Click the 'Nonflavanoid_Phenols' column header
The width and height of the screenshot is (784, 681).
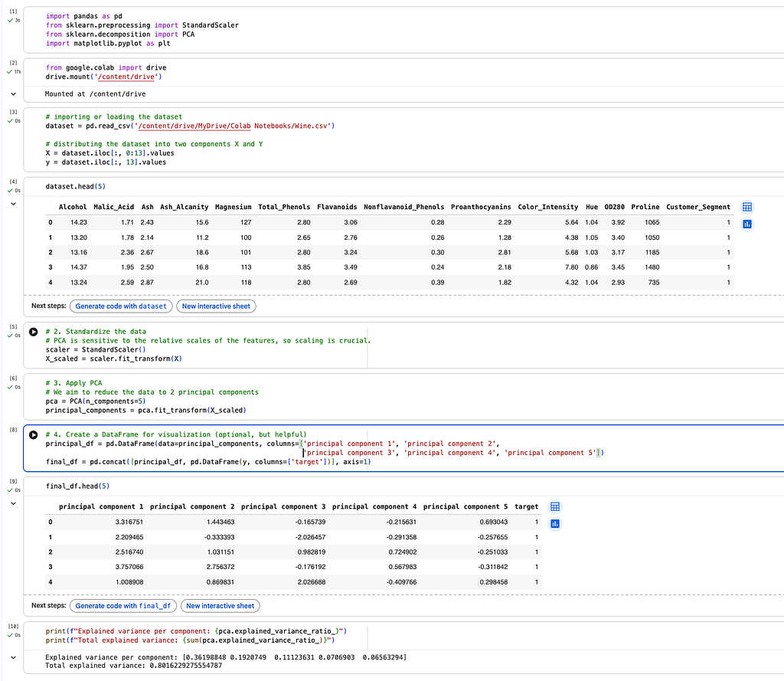(404, 207)
